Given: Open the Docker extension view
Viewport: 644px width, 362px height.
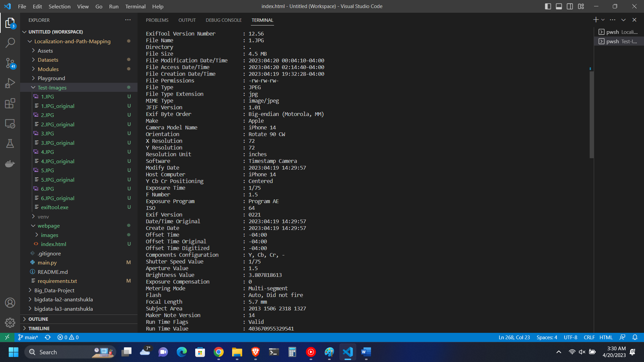Looking at the screenshot, I should pyautogui.click(x=10, y=164).
